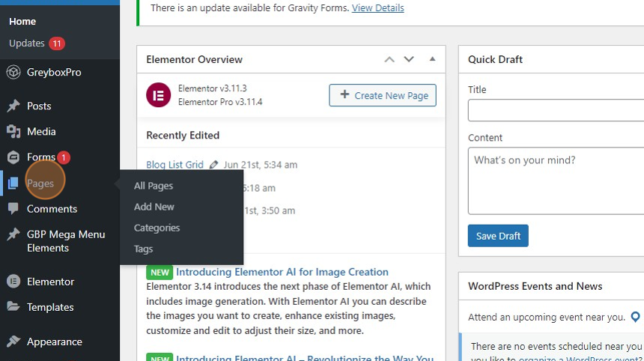Click the Recently Edited heading

tap(183, 135)
